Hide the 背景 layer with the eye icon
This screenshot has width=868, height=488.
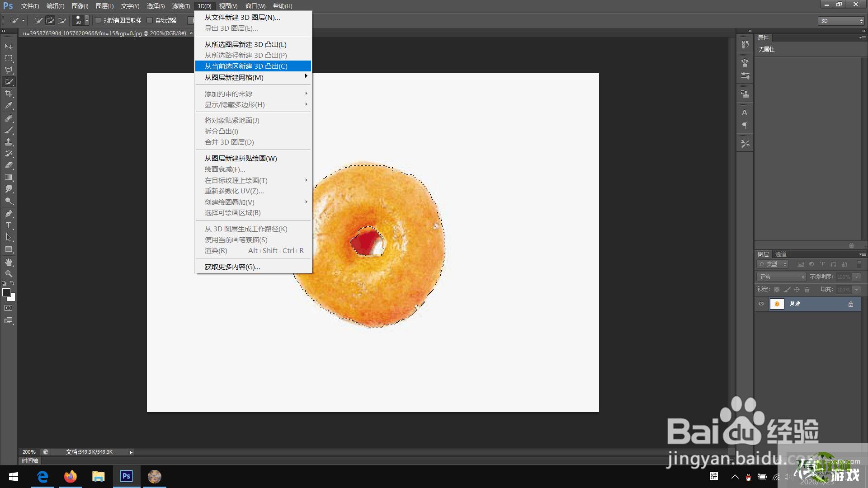point(761,304)
